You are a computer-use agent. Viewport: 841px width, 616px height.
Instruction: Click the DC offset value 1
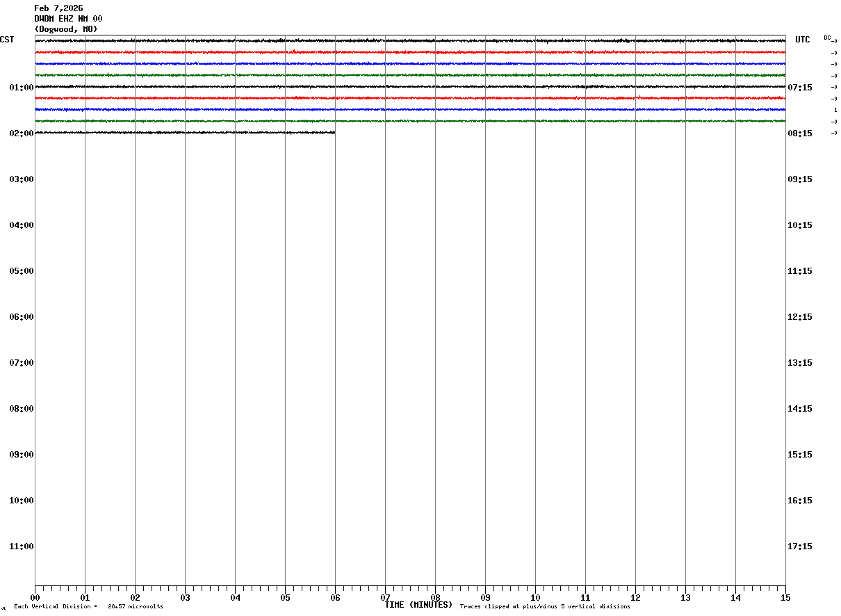[x=835, y=111]
